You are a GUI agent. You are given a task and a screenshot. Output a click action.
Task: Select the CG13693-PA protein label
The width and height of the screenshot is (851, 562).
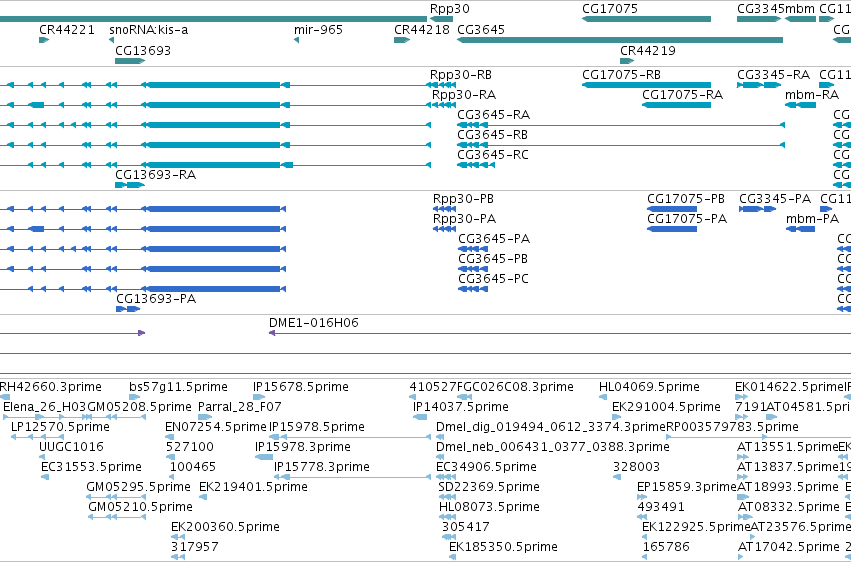point(156,299)
